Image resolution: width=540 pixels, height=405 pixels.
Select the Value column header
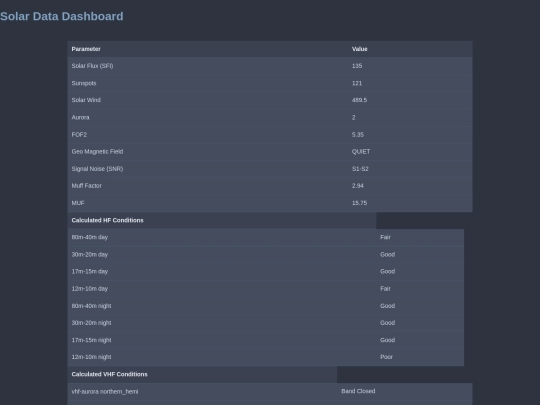(x=360, y=49)
